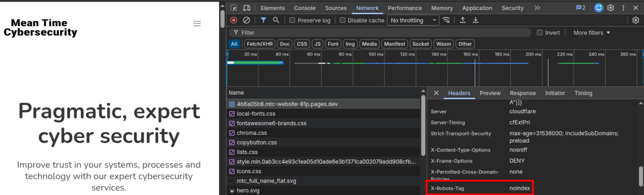
Task: Show more DevTools tabs via the chevrons
Action: pyautogui.click(x=537, y=8)
